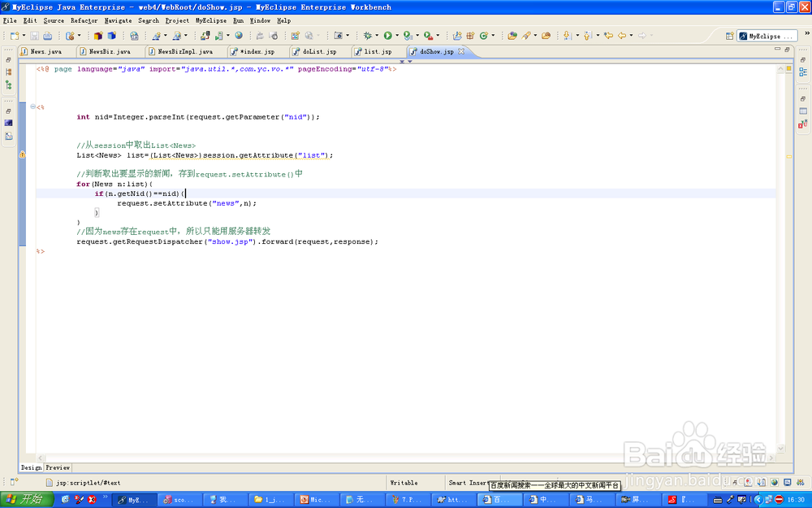
Task: Click the green Run button icon
Action: pos(388,36)
